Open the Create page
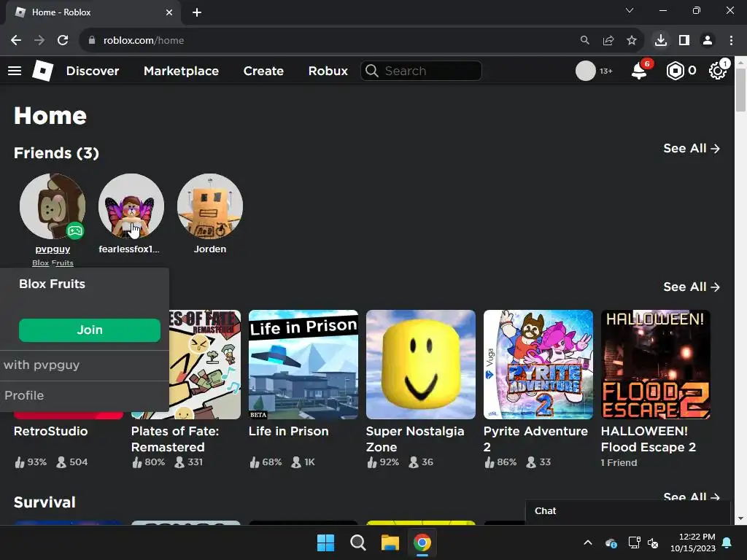The width and height of the screenshot is (747, 560). coord(263,71)
